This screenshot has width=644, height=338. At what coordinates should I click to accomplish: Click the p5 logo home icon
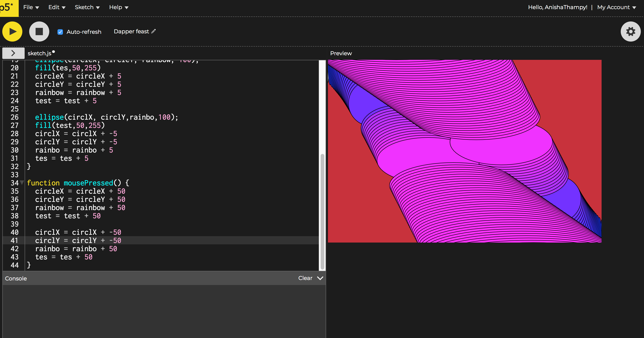coord(8,8)
